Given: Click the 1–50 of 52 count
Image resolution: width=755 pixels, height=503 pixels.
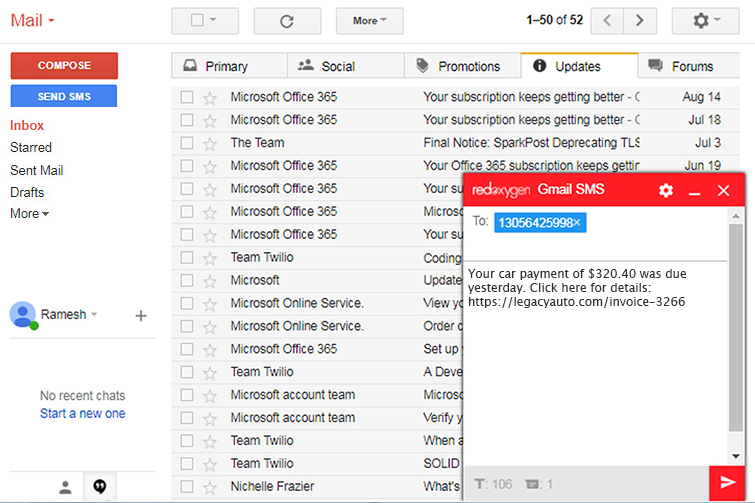Looking at the screenshot, I should coord(554,20).
